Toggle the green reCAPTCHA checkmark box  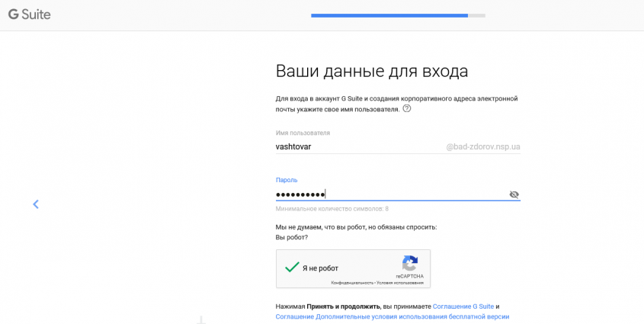tap(291, 268)
